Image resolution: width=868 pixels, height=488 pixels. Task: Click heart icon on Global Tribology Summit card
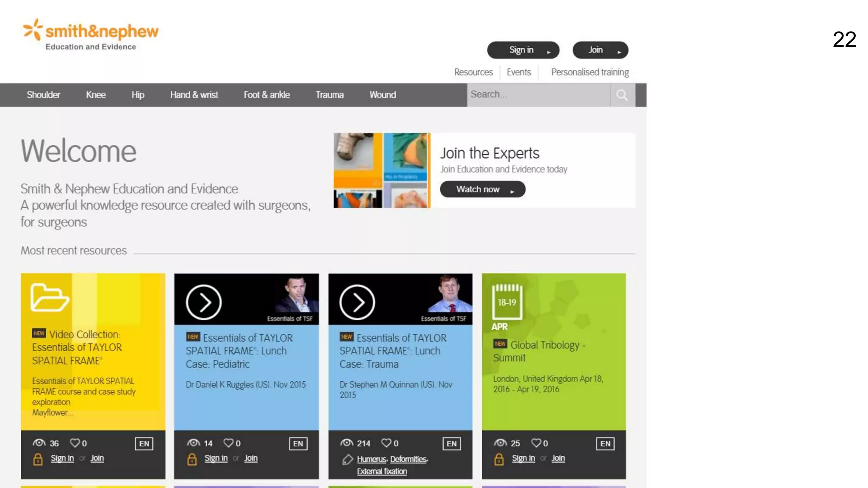pos(536,443)
